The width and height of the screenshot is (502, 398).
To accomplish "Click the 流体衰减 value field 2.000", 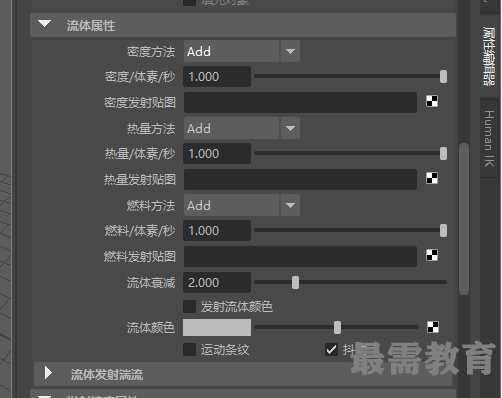I will 217,282.
